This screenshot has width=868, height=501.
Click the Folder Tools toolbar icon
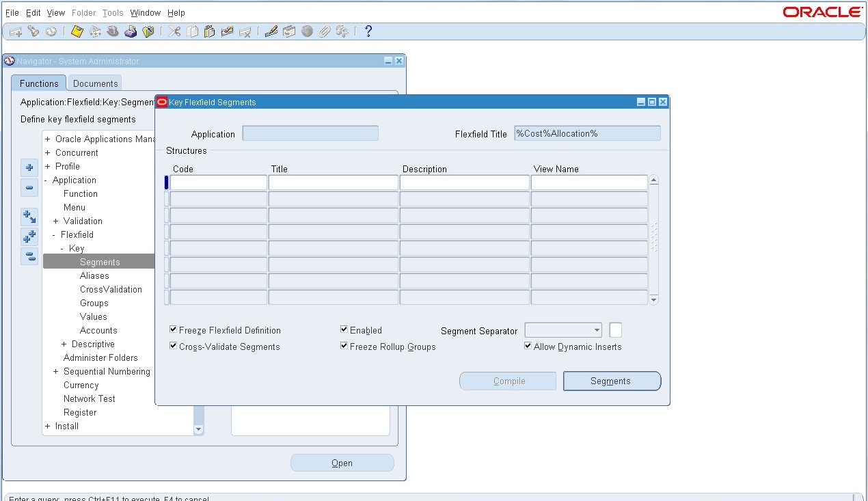tap(342, 31)
